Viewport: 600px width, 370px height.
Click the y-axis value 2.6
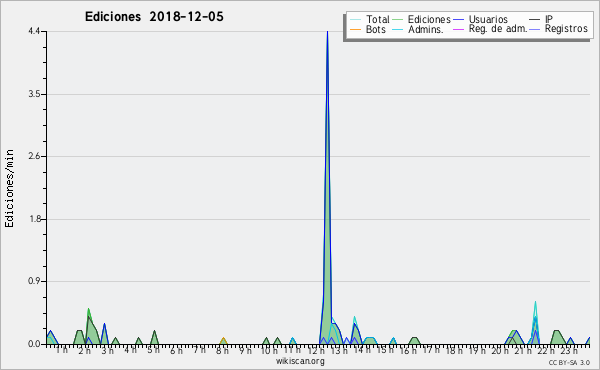34,156
